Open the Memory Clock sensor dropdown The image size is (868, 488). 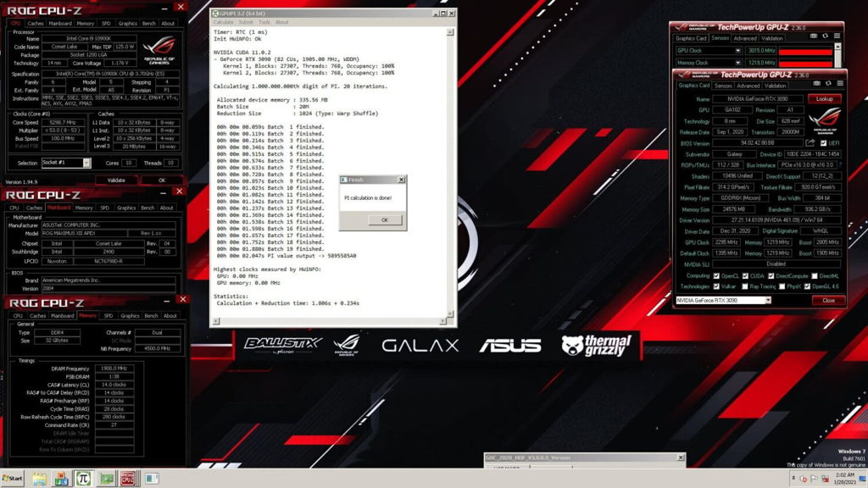coord(738,63)
